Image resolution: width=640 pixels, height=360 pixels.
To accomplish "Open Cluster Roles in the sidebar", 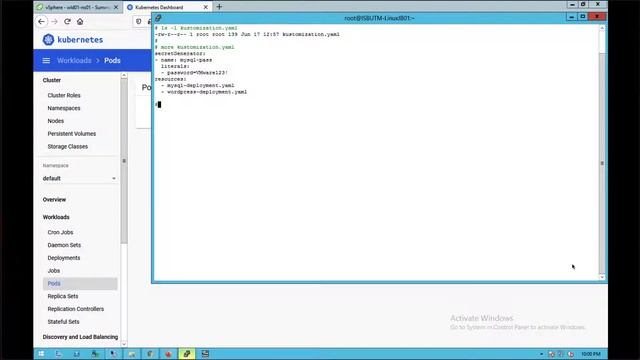I will [x=64, y=96].
